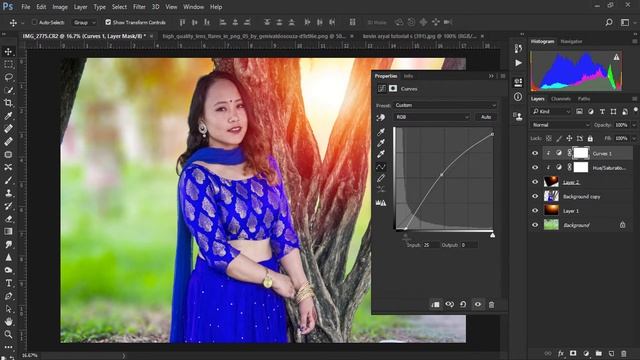
Task: Click the white point eyedropper in Curves
Action: (x=381, y=153)
